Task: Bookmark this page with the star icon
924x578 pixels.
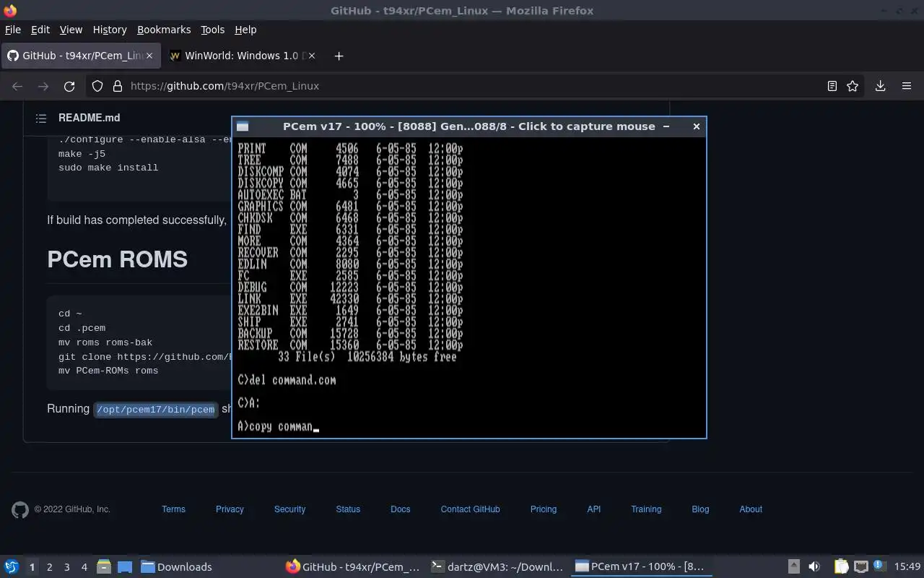Action: [x=853, y=86]
